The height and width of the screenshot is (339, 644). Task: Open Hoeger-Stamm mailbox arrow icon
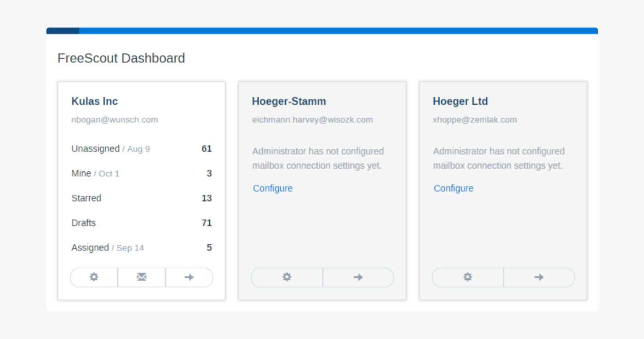click(x=358, y=277)
